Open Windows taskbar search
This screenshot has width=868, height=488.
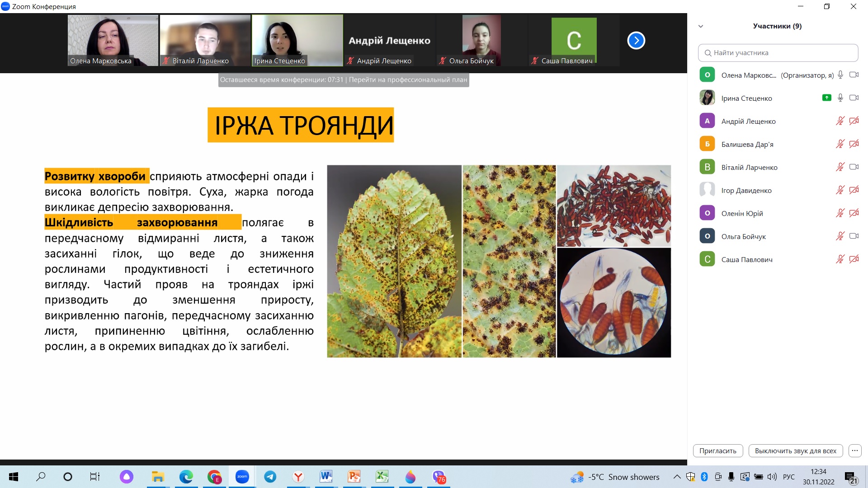(x=41, y=477)
